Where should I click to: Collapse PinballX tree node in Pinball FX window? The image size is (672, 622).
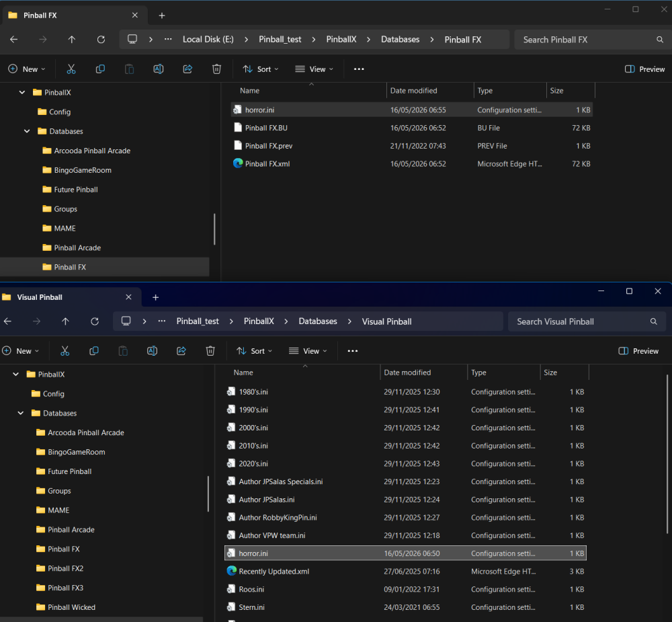coord(22,92)
